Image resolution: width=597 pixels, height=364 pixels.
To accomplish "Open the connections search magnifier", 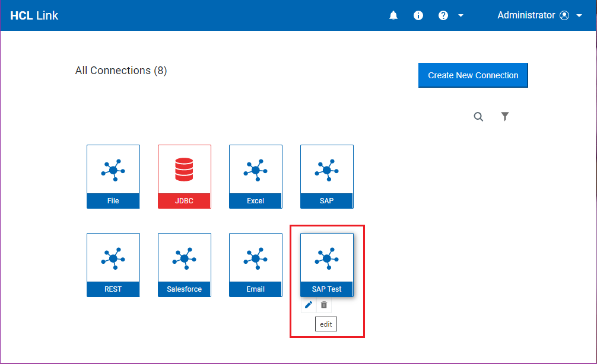I will [x=478, y=117].
